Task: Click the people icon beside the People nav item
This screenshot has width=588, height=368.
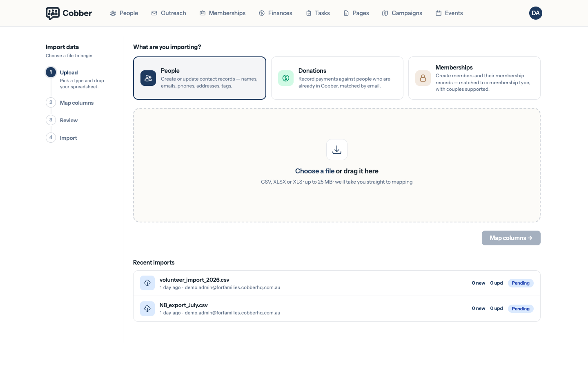Action: pyautogui.click(x=113, y=13)
